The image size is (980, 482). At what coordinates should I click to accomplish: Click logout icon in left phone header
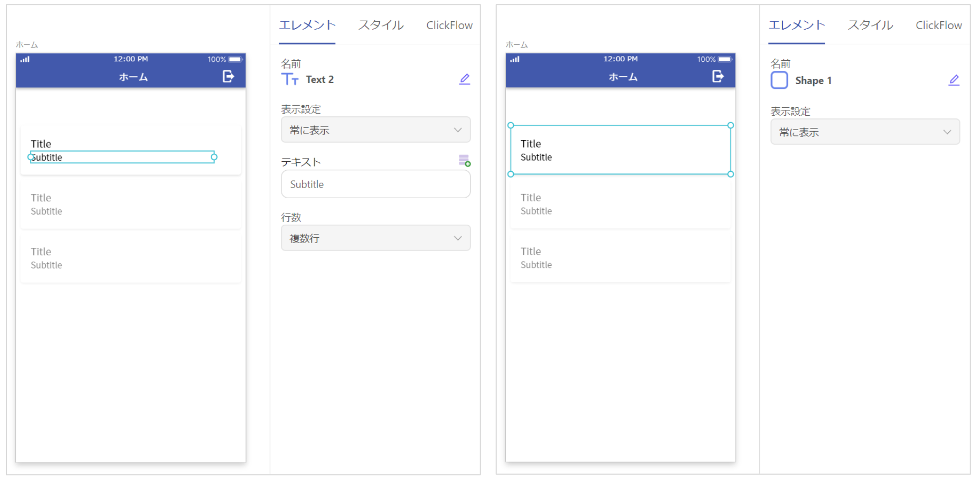228,77
